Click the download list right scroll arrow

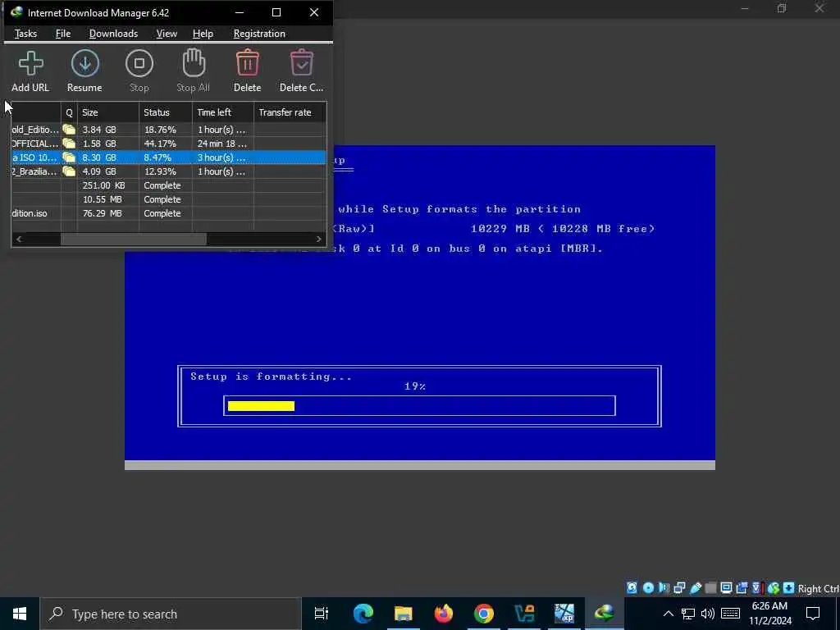(x=319, y=239)
